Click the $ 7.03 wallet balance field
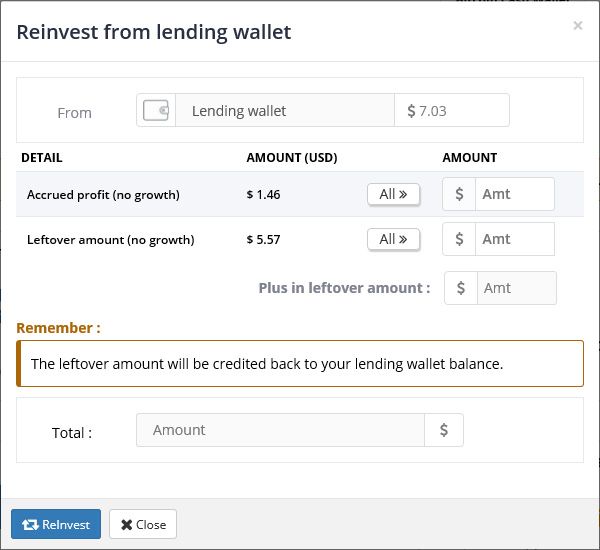The height and width of the screenshot is (550, 600). click(x=452, y=111)
